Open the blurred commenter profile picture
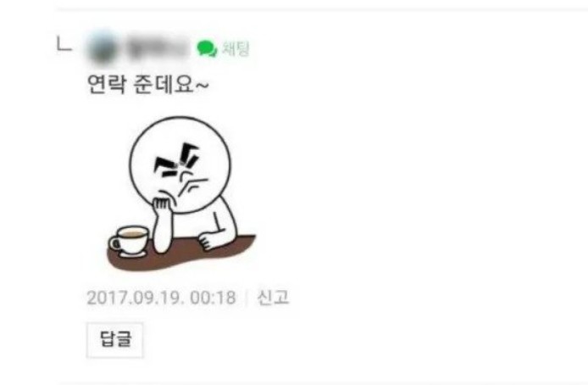 [103, 49]
